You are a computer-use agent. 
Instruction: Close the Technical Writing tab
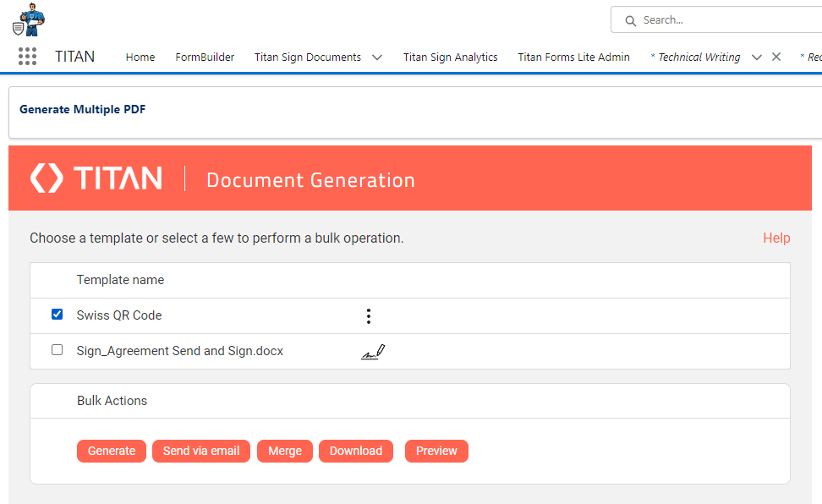776,57
